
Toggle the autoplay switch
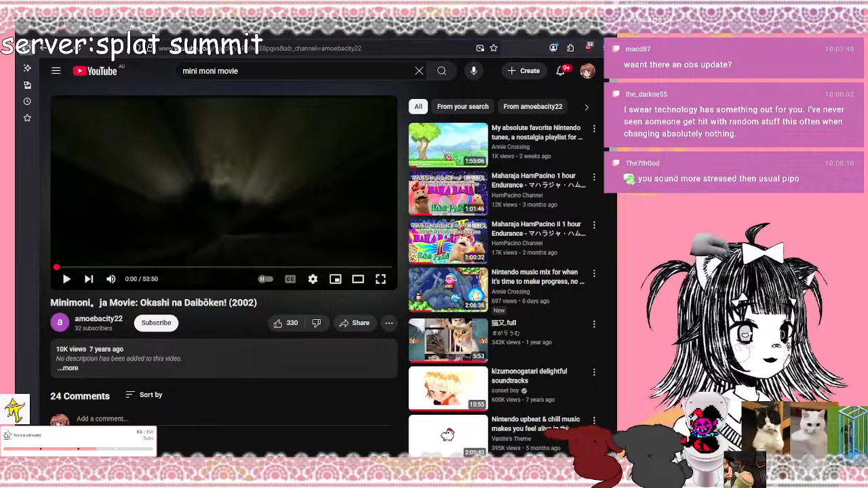[x=265, y=279]
